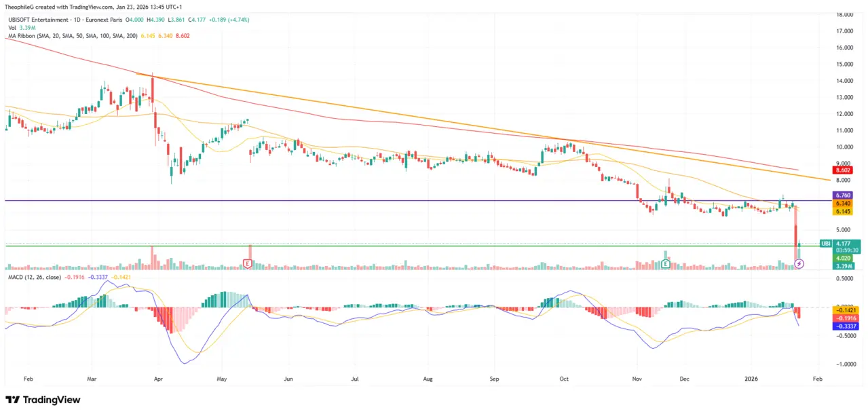The height and width of the screenshot is (414, 868).
Task: Click the May earnings 'E' marker
Action: [248, 263]
